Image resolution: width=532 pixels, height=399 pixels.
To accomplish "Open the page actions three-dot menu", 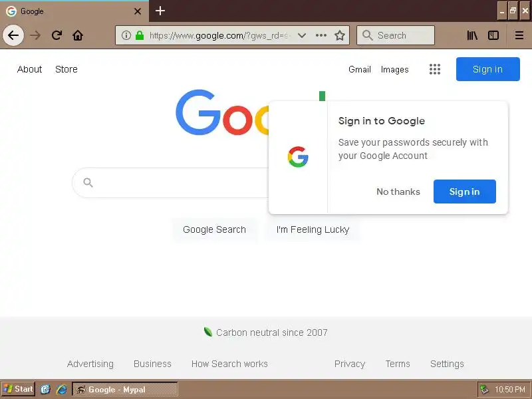I will click(321, 35).
